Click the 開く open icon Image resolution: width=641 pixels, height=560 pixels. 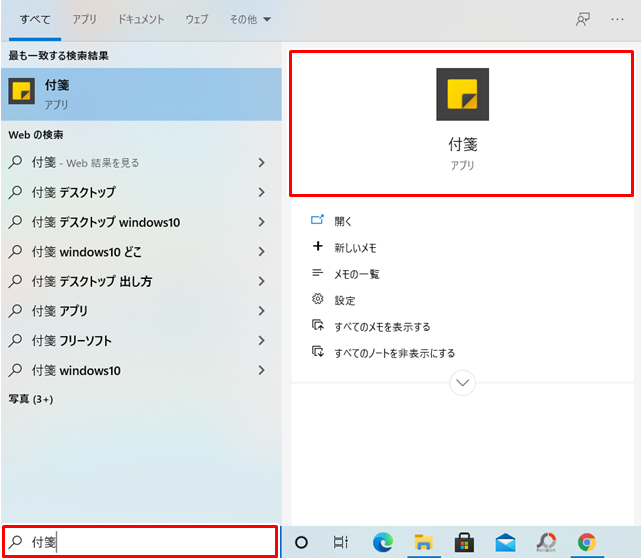tap(317, 220)
